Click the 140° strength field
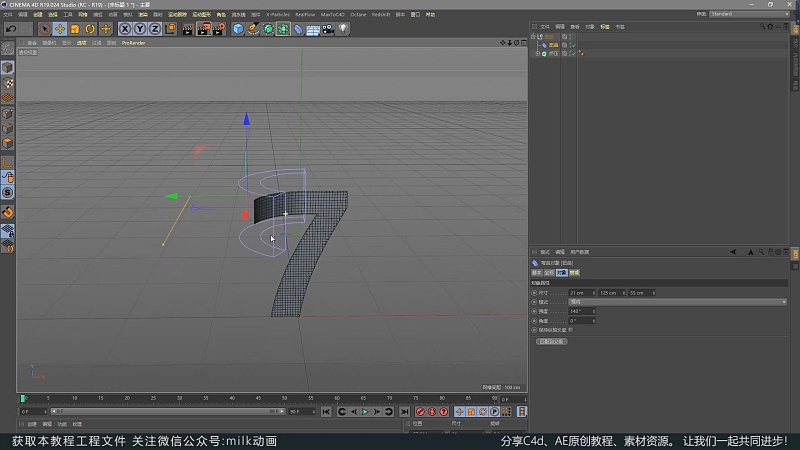Viewport: 800px width, 450px height. [580, 311]
